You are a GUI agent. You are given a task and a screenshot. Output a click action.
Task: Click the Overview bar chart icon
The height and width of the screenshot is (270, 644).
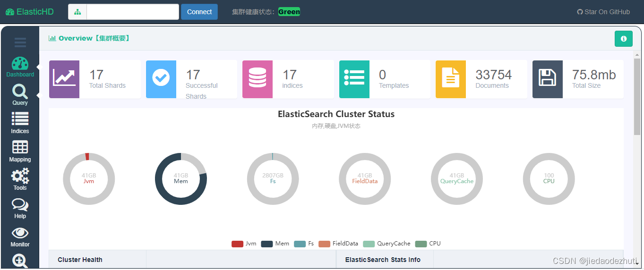point(52,38)
